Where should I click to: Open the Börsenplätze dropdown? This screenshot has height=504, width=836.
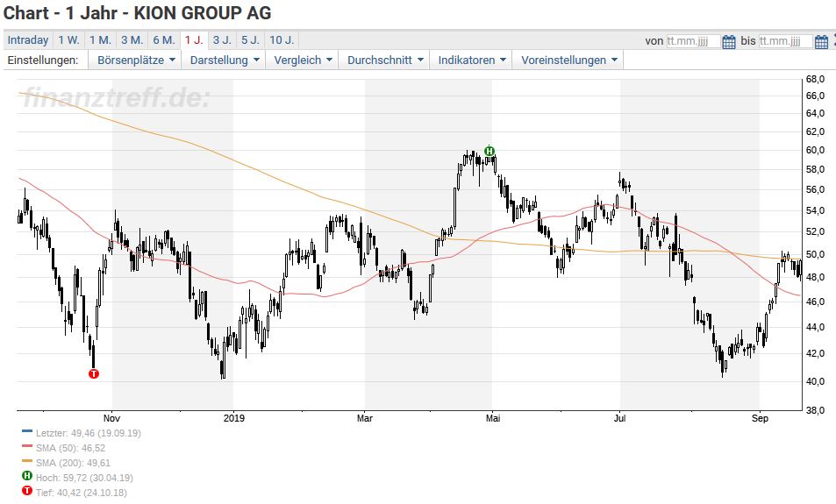(x=136, y=60)
